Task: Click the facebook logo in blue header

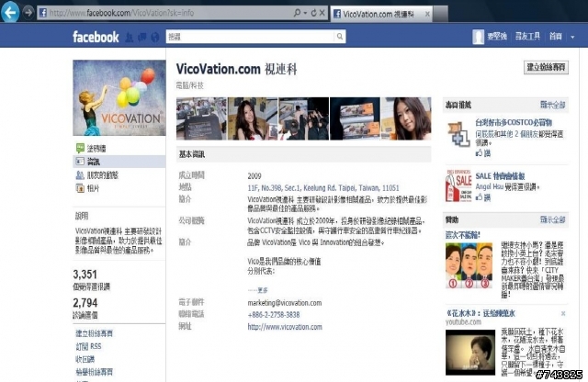Action: 96,37
